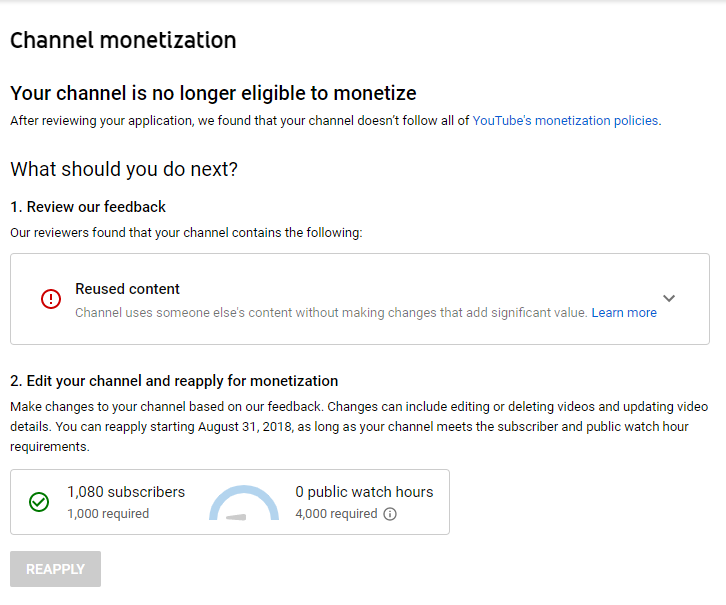Click the "1,080 subscribers" text
The height and width of the screenshot is (605, 726).
point(126,492)
